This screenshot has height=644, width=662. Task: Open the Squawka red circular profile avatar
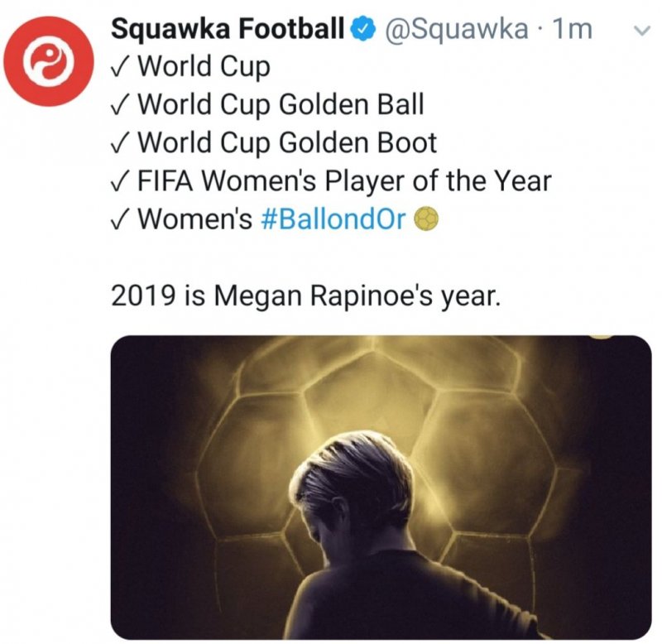coord(49,61)
